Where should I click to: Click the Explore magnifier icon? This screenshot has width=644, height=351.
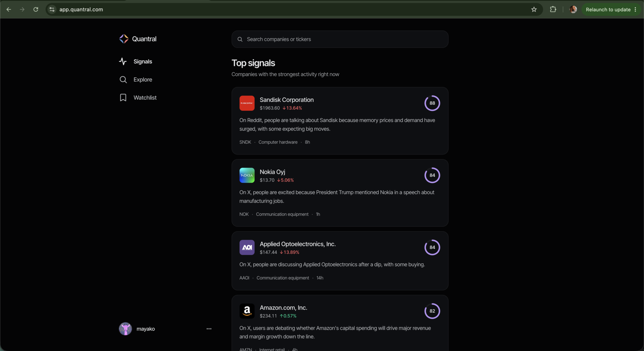[123, 79]
